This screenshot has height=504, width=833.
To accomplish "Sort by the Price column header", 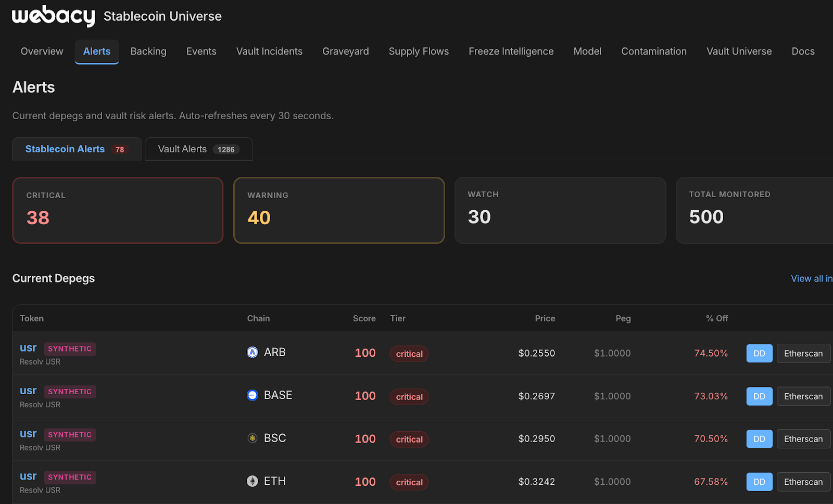I will tap(545, 318).
